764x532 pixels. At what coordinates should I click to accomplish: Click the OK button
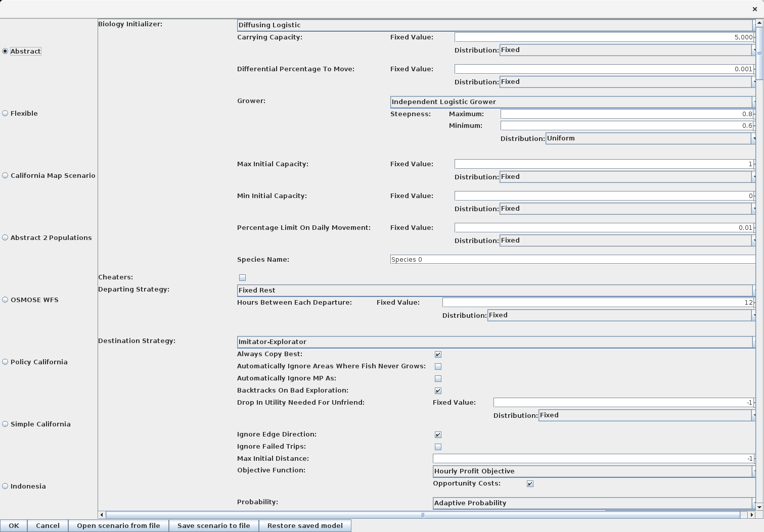14,525
